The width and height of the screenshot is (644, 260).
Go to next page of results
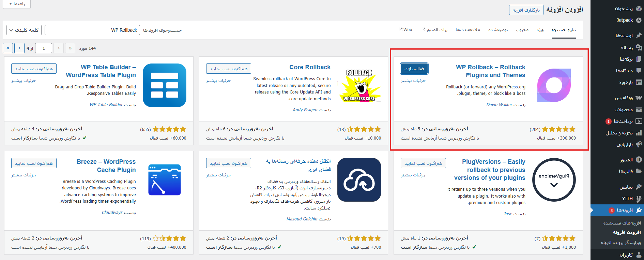coord(19,48)
